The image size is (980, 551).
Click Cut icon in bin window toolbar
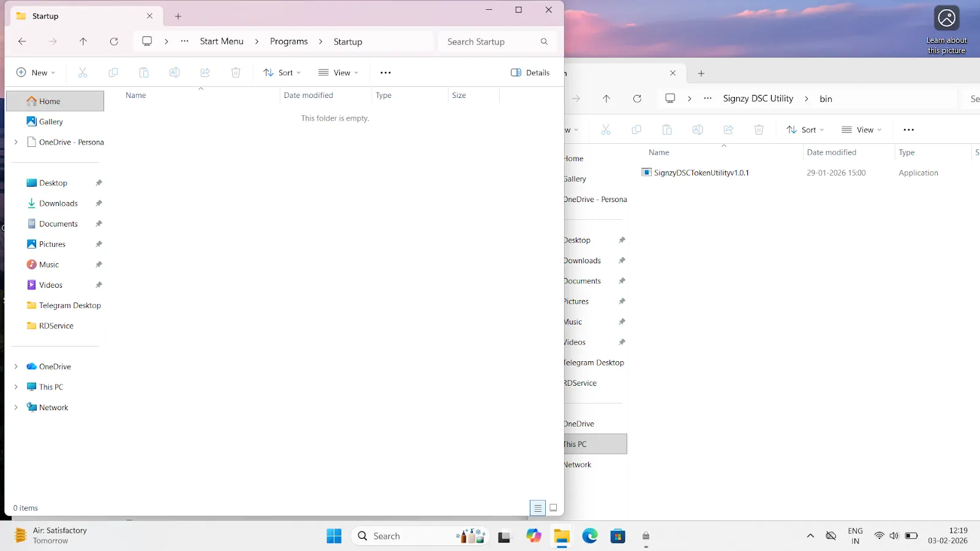tap(606, 130)
